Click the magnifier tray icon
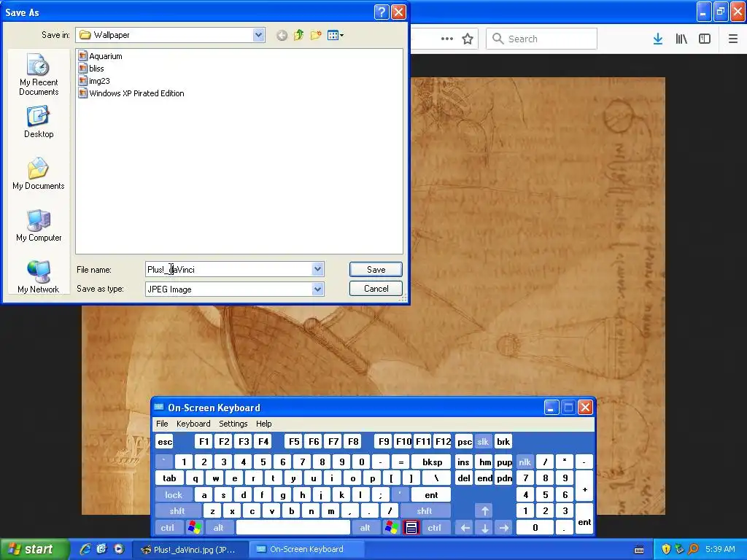 pyautogui.click(x=693, y=549)
